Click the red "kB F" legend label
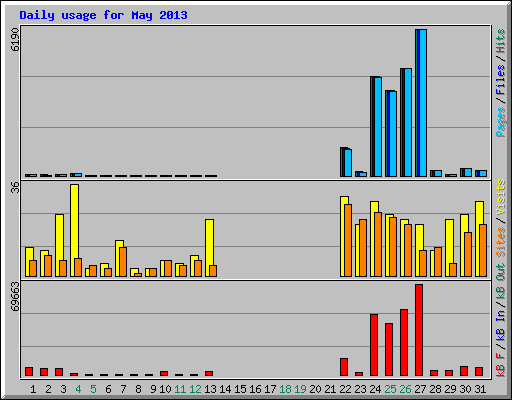This screenshot has width=512, height=400. click(x=501, y=365)
